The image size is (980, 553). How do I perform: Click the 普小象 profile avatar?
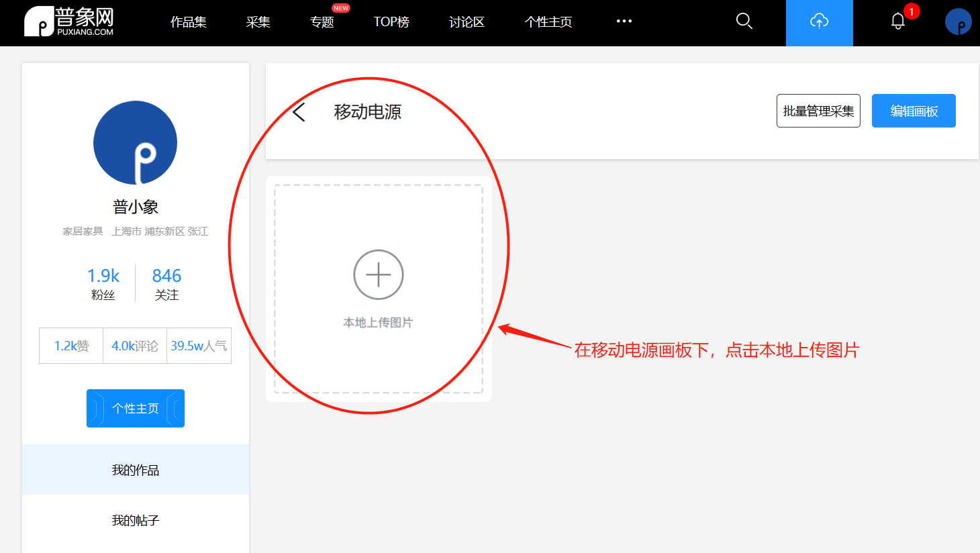135,142
